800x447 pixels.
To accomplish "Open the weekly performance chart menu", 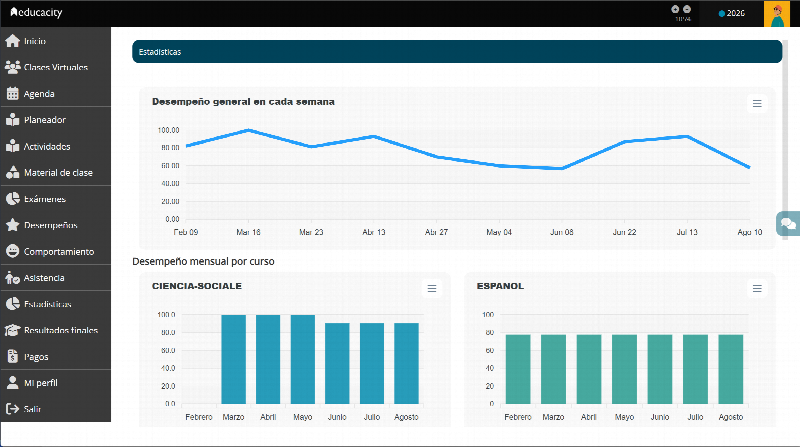I will click(757, 104).
